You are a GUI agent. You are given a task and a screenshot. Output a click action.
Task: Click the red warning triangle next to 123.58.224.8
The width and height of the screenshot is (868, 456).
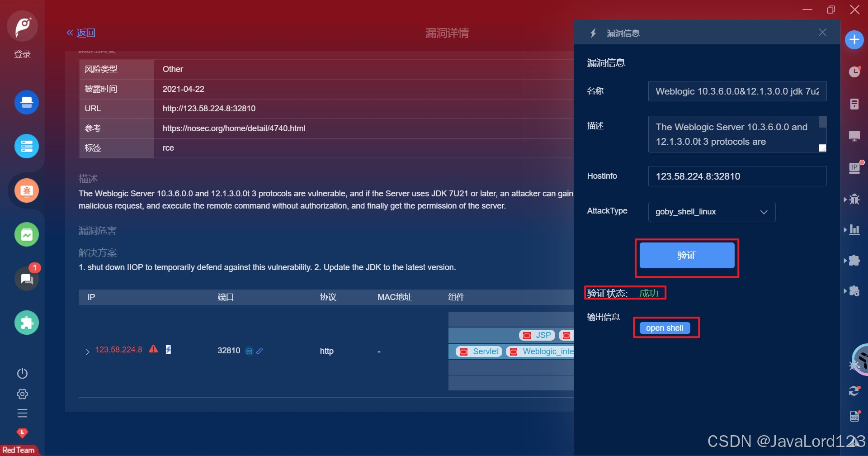coord(154,349)
